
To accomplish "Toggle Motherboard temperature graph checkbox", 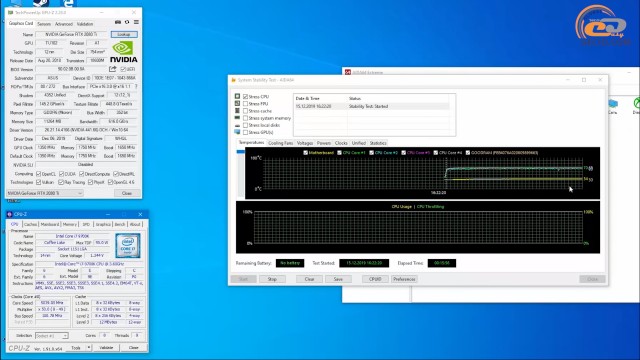I will (305, 153).
